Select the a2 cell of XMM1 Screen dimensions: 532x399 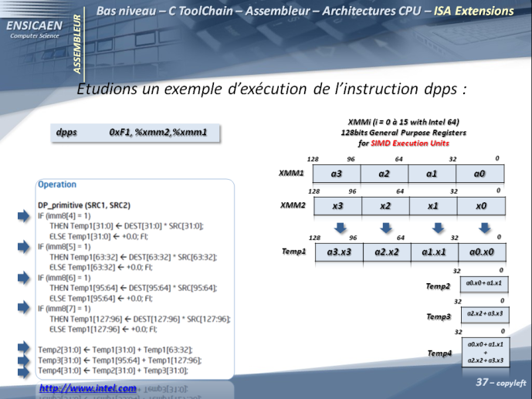point(385,174)
